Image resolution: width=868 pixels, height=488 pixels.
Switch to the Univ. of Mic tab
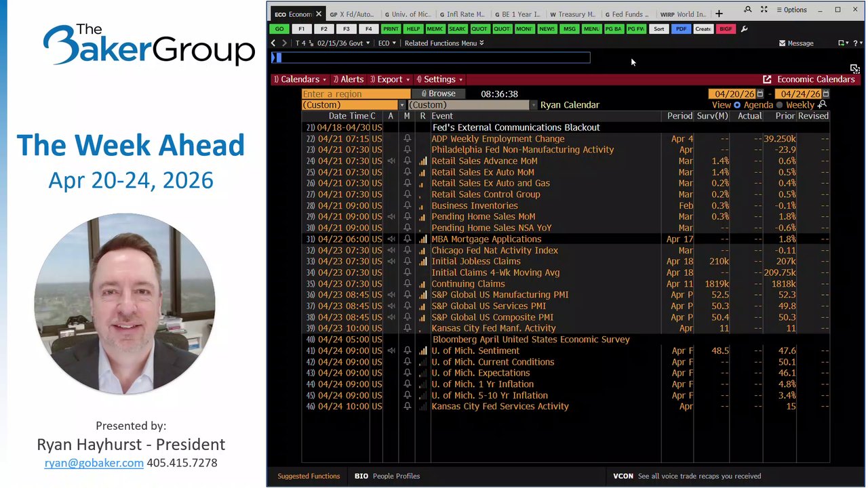(x=407, y=14)
